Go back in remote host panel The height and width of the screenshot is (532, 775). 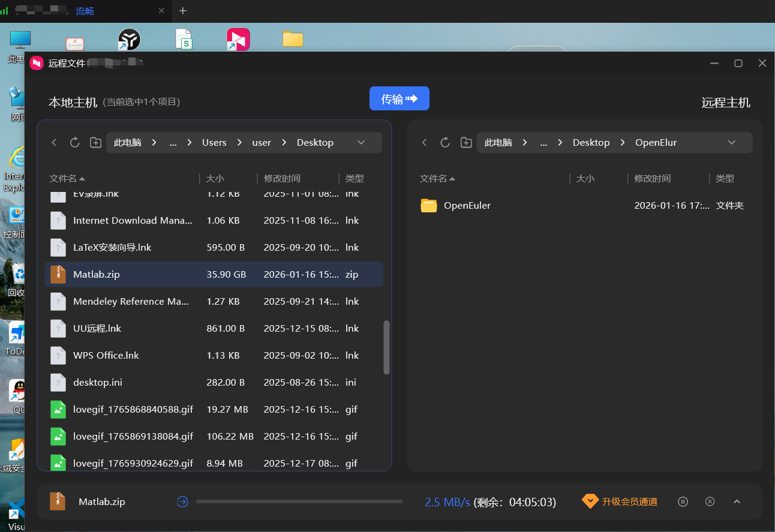tap(425, 143)
